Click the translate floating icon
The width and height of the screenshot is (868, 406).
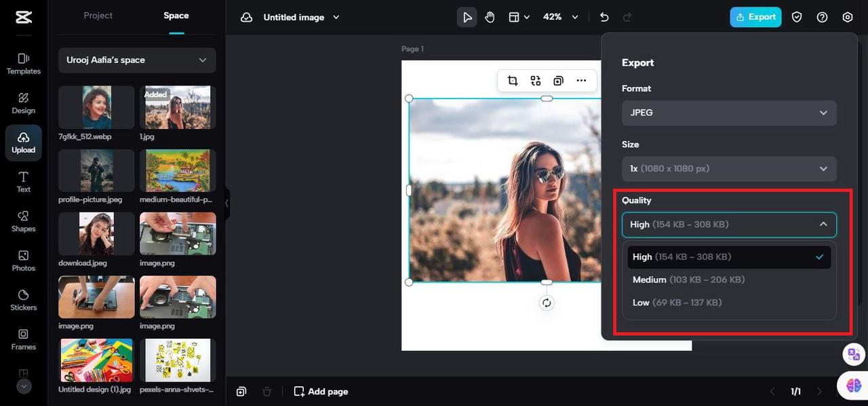tap(852, 354)
